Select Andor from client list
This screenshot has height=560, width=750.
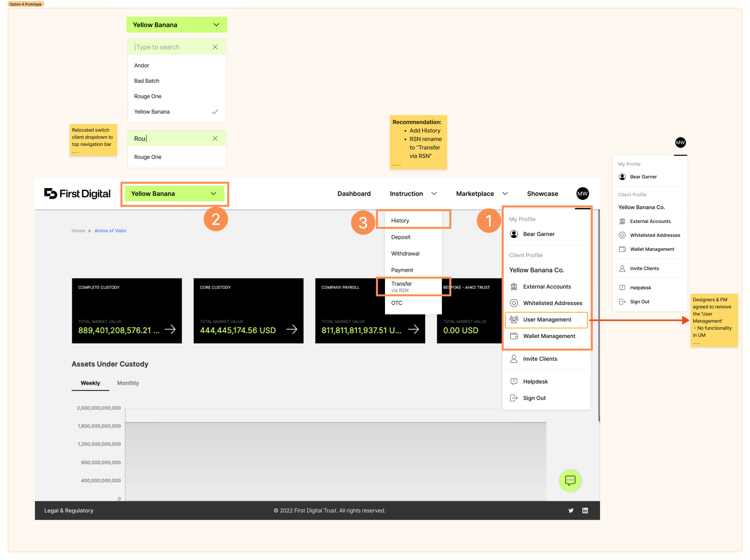pyautogui.click(x=177, y=65)
